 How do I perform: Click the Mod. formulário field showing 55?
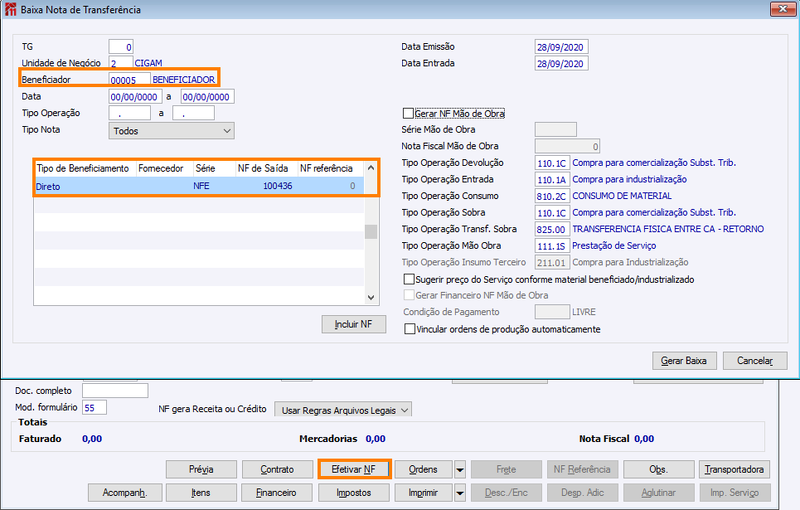(x=94, y=407)
